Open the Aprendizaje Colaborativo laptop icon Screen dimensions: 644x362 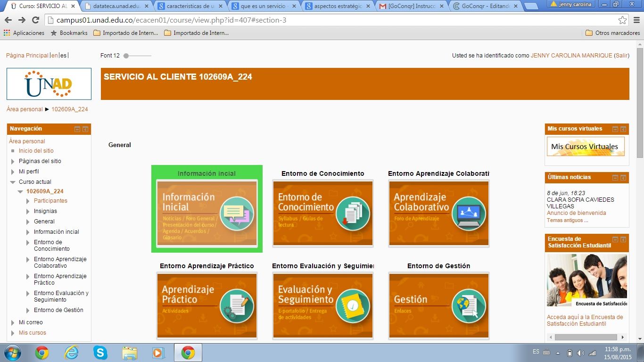469,214
